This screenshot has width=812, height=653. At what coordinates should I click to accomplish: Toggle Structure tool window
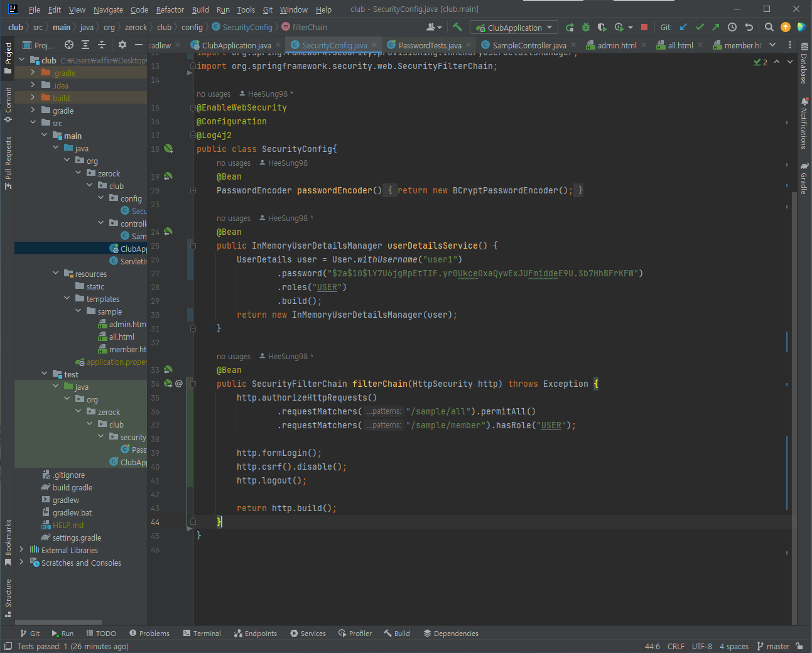pos(8,598)
